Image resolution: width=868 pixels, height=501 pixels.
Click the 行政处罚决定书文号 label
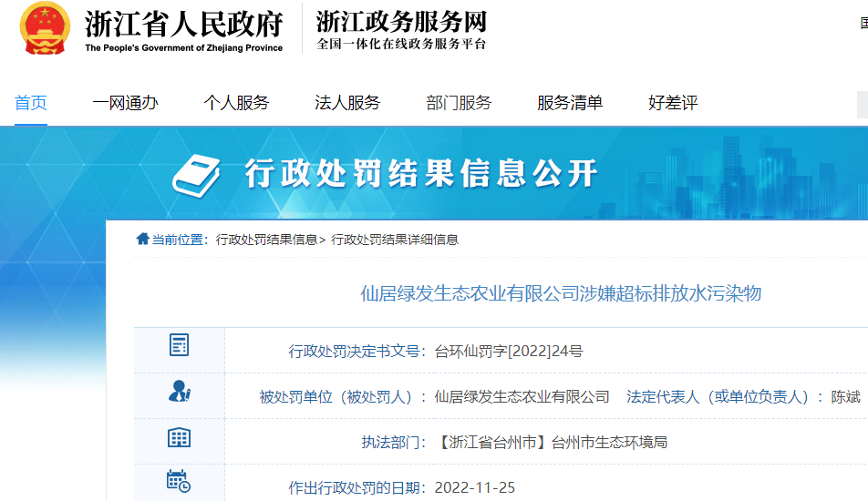pos(357,351)
